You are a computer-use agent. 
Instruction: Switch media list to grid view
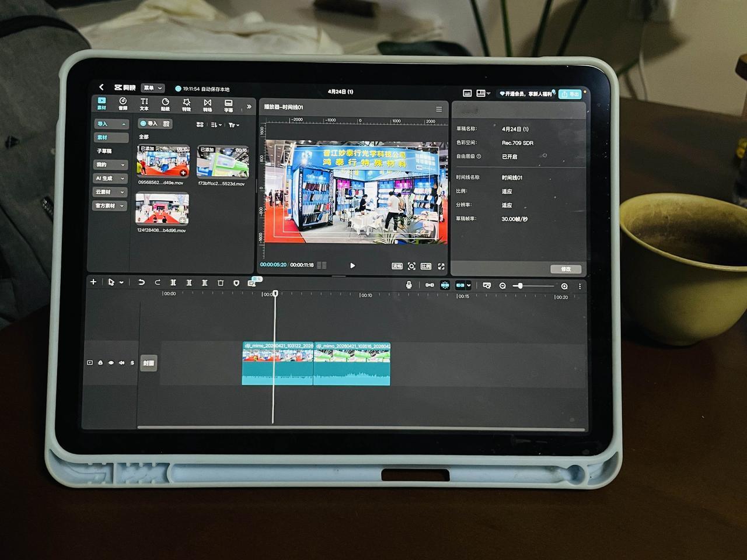coord(200,124)
